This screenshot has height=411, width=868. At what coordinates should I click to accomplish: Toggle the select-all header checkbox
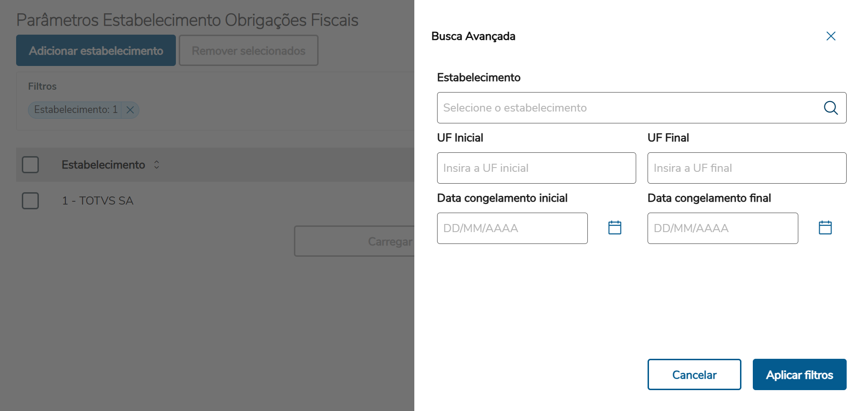pos(30,165)
